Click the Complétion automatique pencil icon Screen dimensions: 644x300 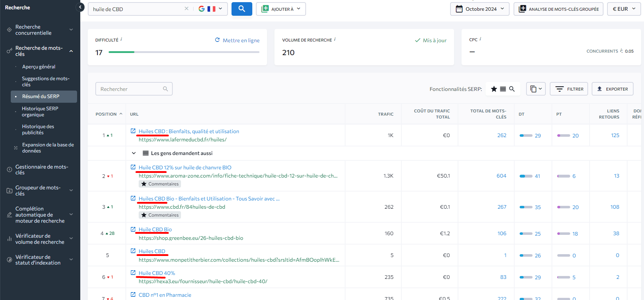point(9,215)
